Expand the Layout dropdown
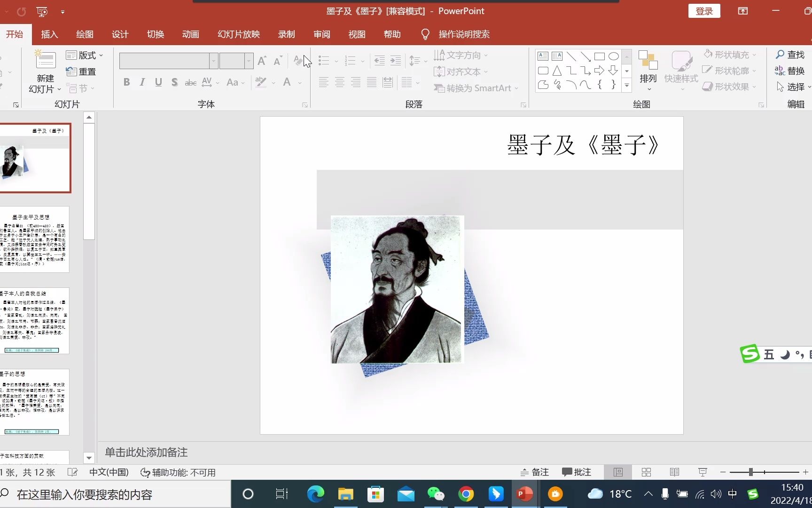 85,55
